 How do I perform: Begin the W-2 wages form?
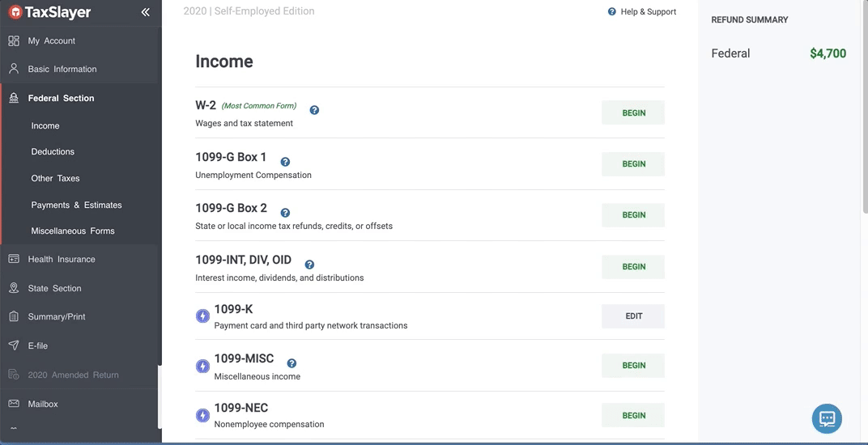coord(633,113)
